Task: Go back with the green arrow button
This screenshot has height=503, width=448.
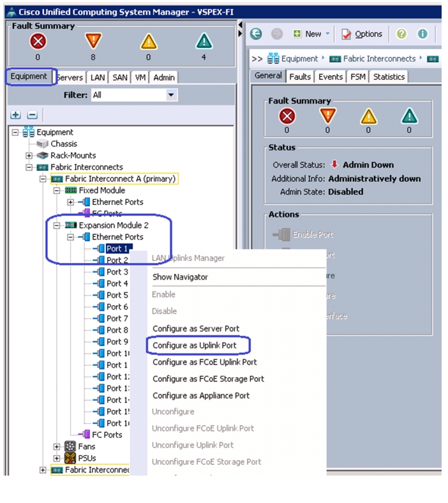Action: [256, 34]
